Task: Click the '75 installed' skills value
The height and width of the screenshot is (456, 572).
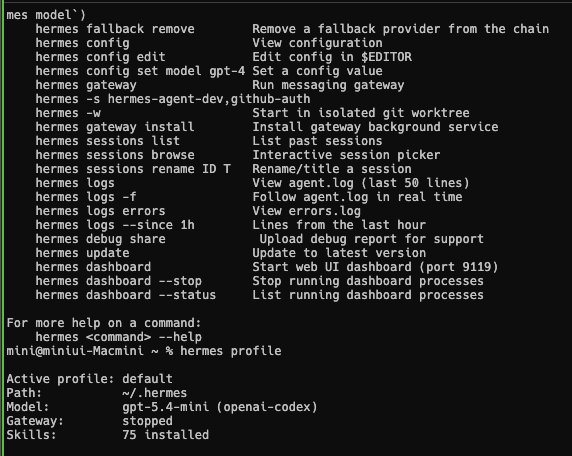Action: (166, 435)
